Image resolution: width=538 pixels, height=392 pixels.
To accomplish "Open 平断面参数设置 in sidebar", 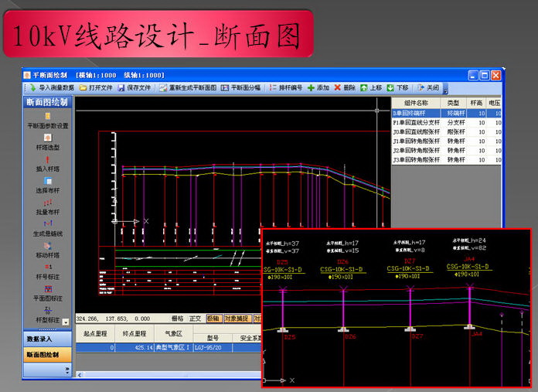I will pyautogui.click(x=48, y=121).
